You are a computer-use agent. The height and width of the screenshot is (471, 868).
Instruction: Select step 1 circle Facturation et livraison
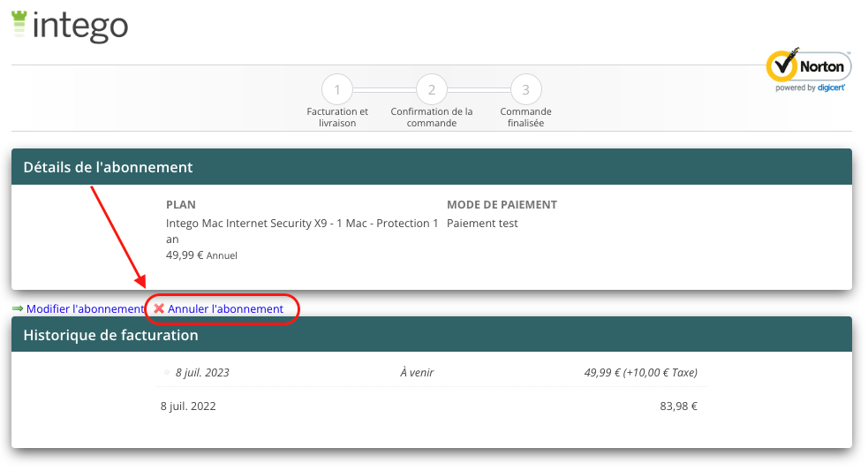(x=337, y=90)
